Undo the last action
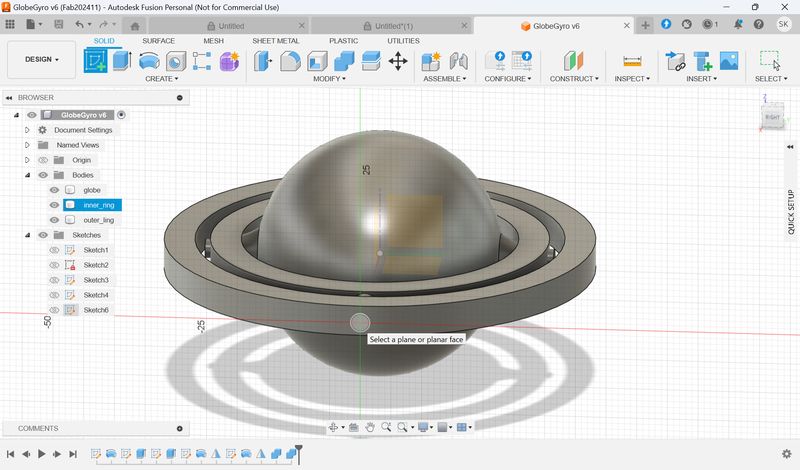The width and height of the screenshot is (800, 470). [79, 24]
